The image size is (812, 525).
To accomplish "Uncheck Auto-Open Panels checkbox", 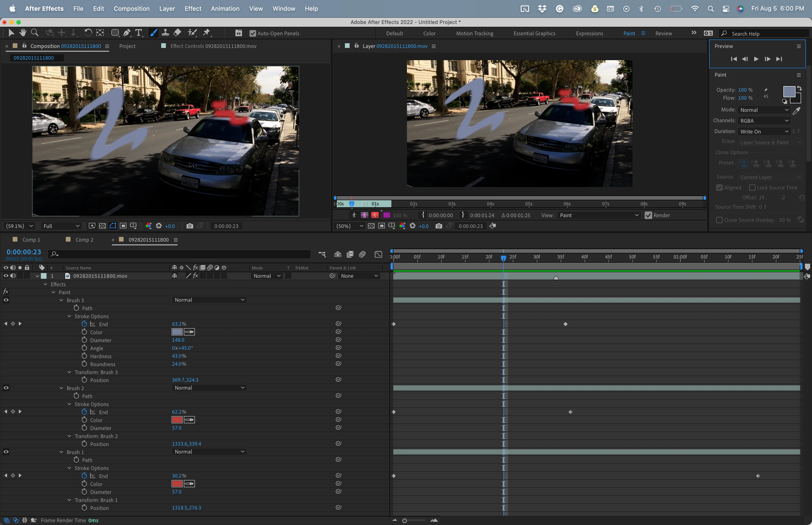I will pyautogui.click(x=253, y=33).
